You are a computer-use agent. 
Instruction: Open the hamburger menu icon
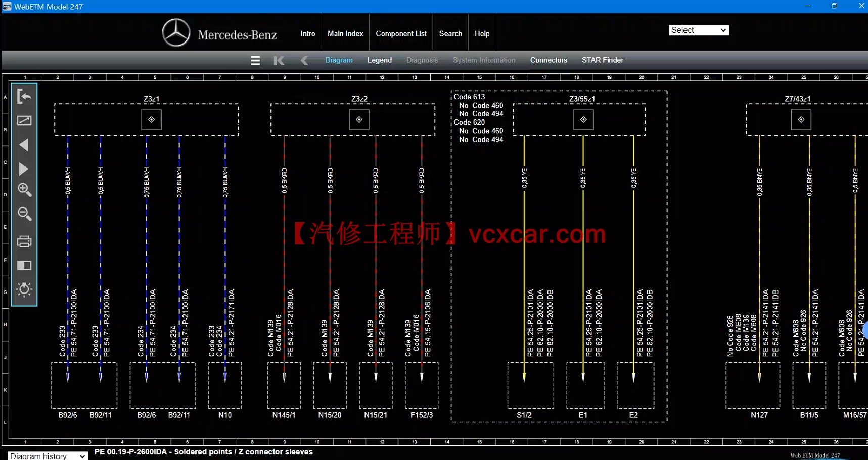tap(255, 60)
